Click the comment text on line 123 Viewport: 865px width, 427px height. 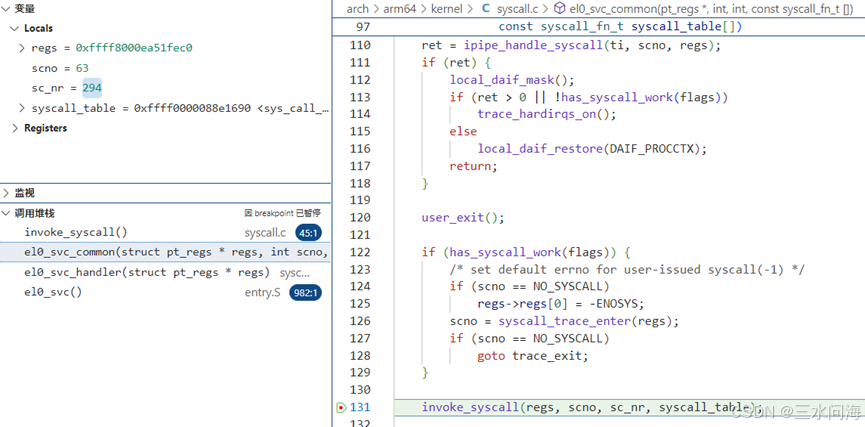point(628,270)
